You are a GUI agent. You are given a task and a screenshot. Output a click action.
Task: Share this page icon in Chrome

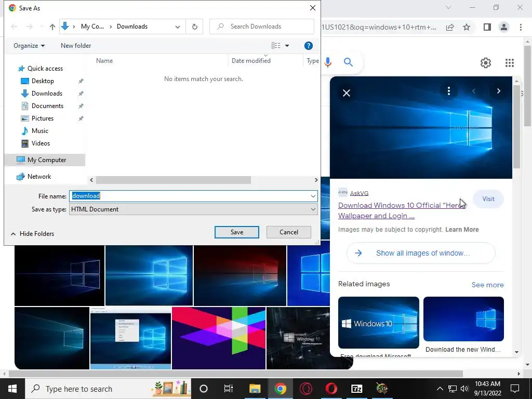(x=450, y=27)
